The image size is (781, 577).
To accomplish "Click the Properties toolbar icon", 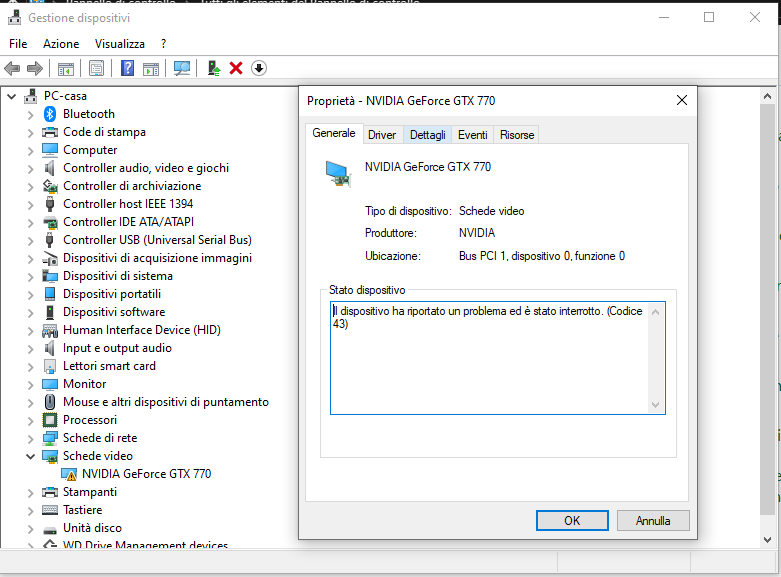I will (x=97, y=68).
